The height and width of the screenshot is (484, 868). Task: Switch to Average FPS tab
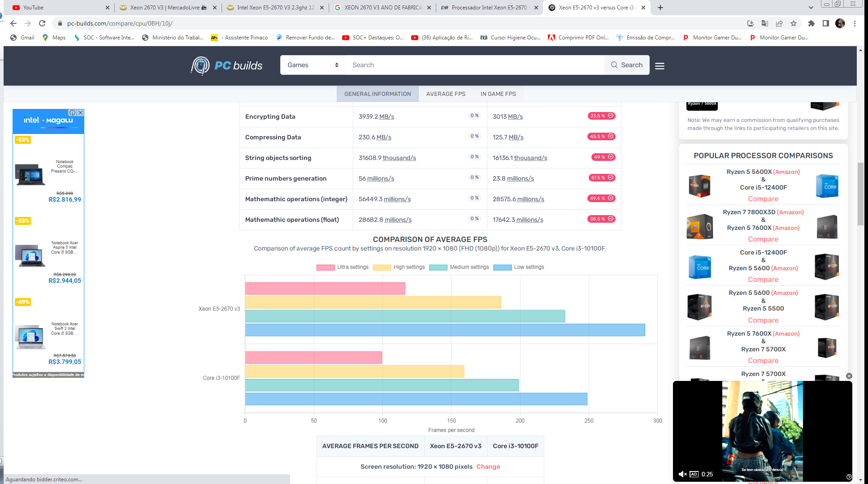[x=446, y=94]
